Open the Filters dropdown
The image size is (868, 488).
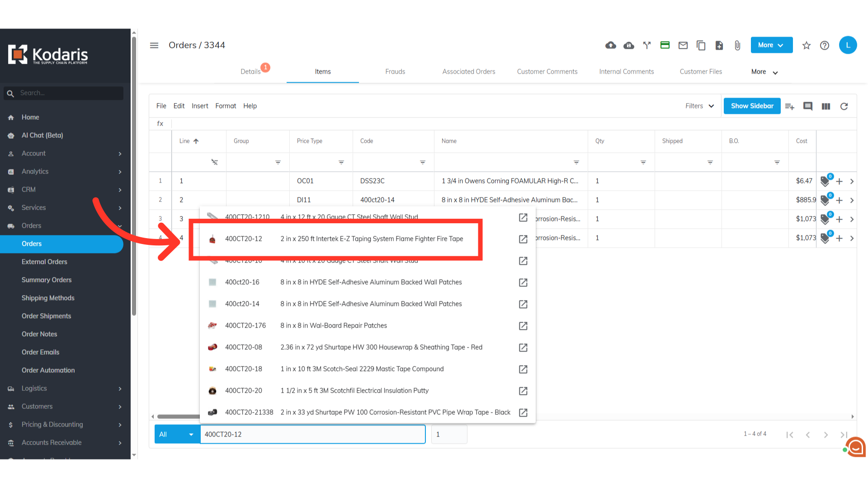699,106
